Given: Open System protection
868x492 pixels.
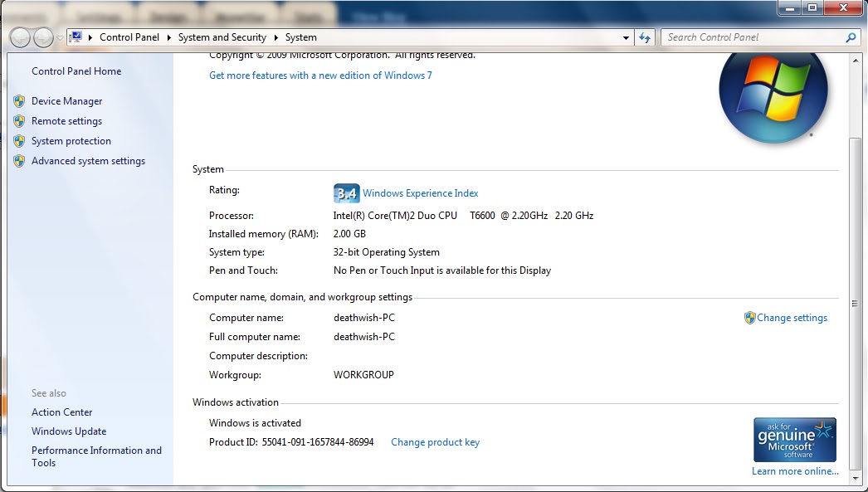Looking at the screenshot, I should [x=71, y=140].
